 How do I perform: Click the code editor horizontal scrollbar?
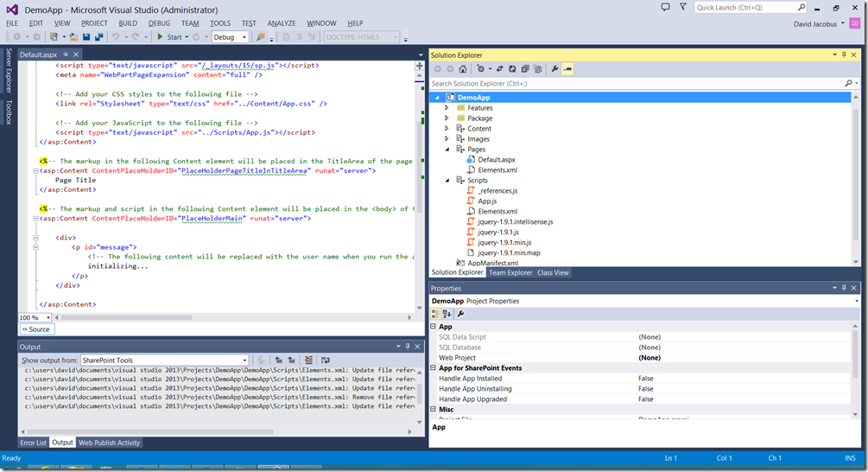[x=127, y=317]
